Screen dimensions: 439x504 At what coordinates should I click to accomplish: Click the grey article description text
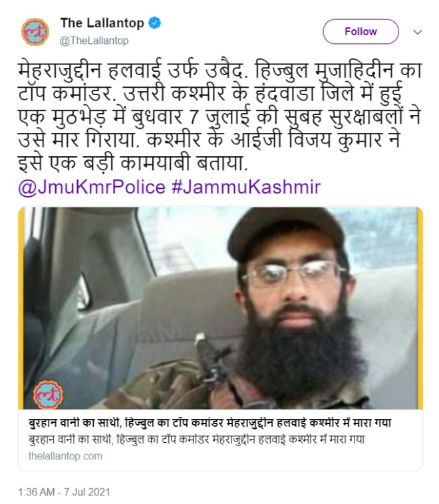(x=196, y=439)
